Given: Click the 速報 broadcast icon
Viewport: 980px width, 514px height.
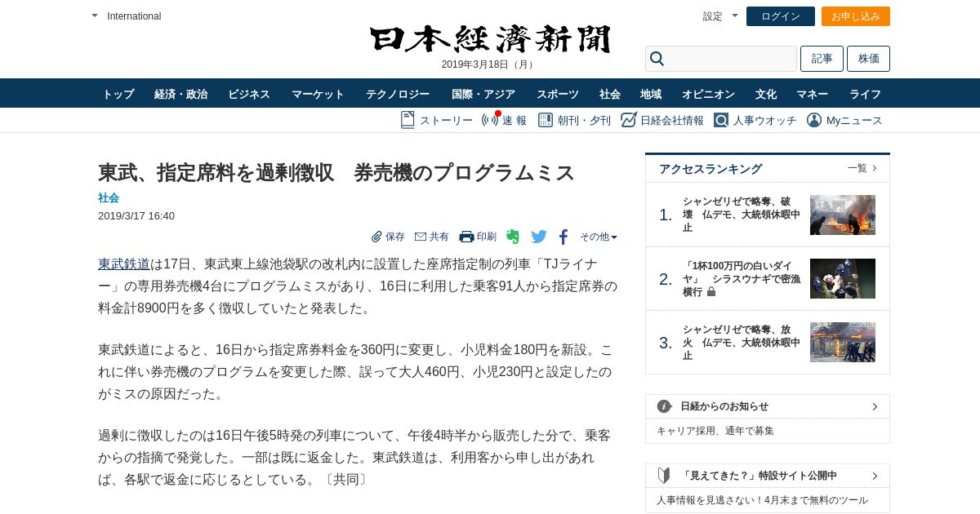Looking at the screenshot, I should click(490, 120).
